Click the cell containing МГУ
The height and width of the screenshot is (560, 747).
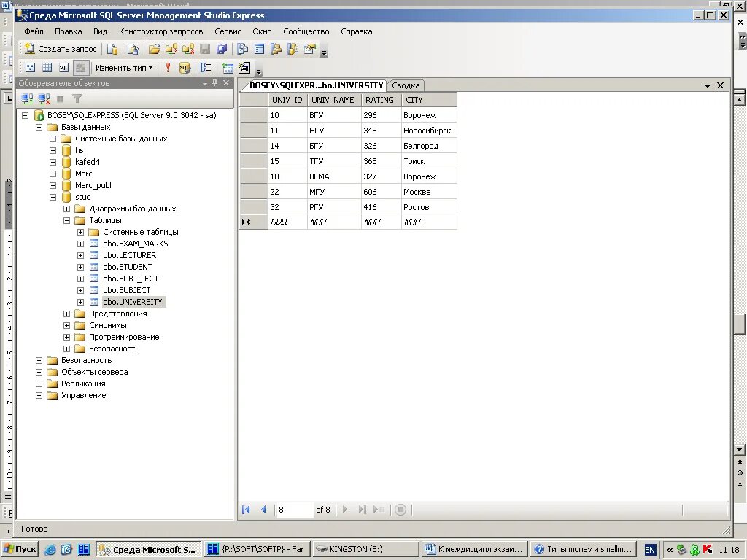click(x=334, y=192)
